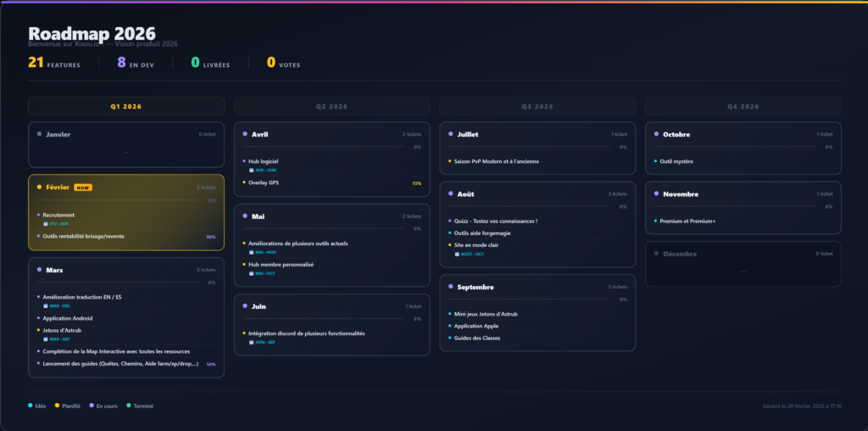Open the Overlay GPS ticket

click(264, 182)
